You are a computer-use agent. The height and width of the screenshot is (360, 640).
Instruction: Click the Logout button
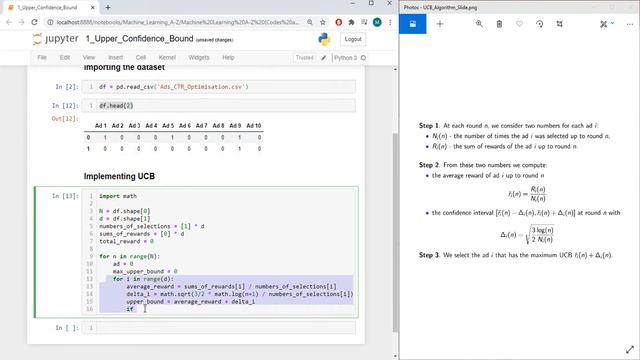(353, 39)
